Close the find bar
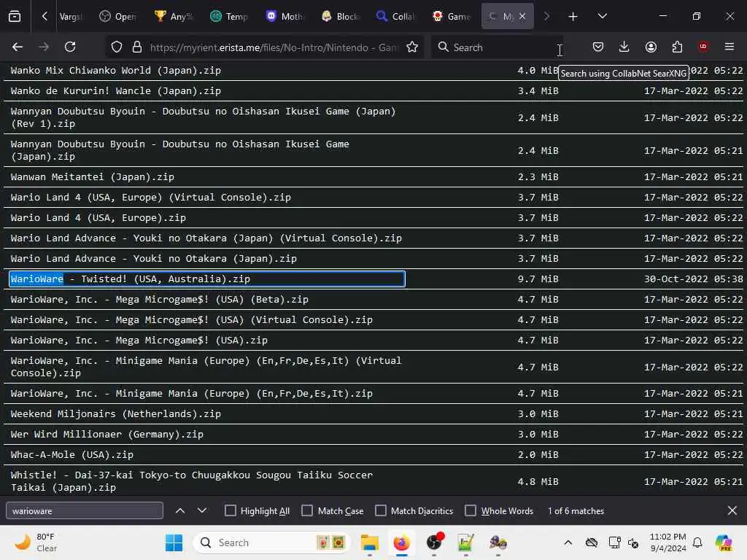This screenshot has width=747, height=560. click(x=732, y=510)
